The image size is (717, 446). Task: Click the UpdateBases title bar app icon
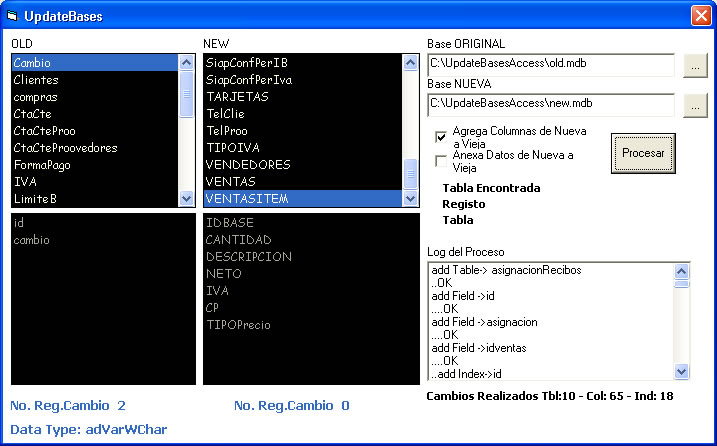coord(13,16)
